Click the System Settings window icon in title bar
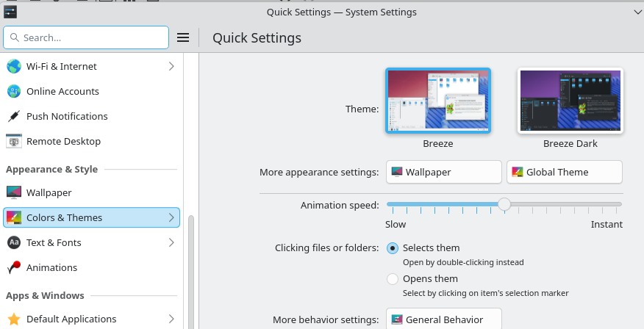 pyautogui.click(x=10, y=12)
